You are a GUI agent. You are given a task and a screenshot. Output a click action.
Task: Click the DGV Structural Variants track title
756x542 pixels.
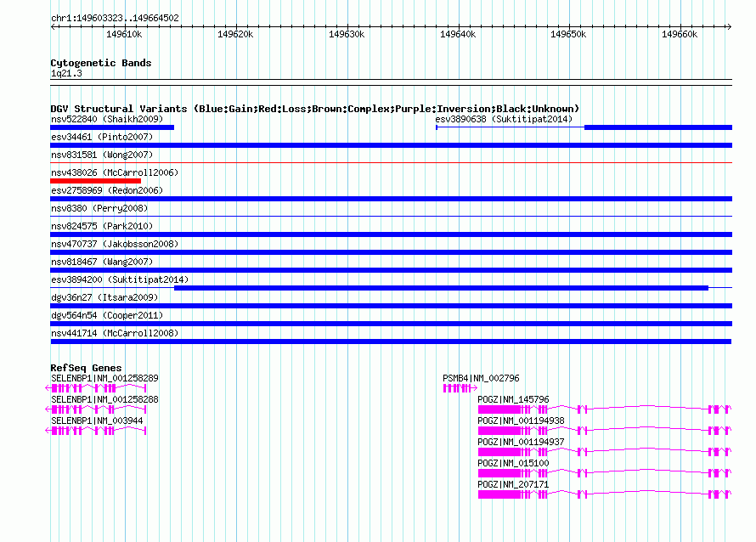tap(315, 109)
